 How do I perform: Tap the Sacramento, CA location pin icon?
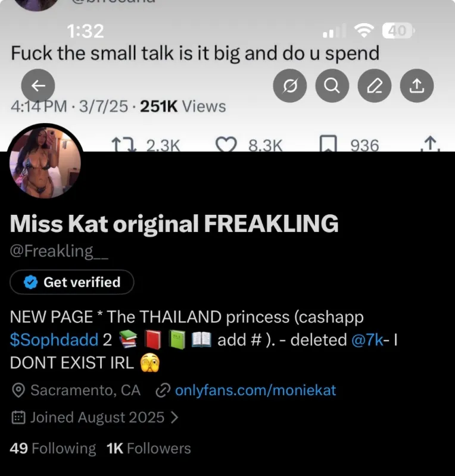(18, 391)
